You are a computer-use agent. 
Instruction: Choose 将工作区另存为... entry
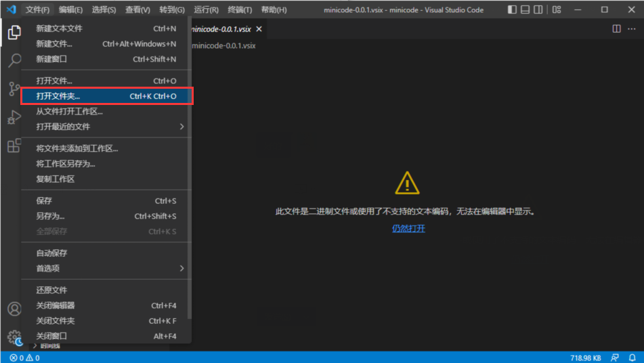(x=106, y=164)
